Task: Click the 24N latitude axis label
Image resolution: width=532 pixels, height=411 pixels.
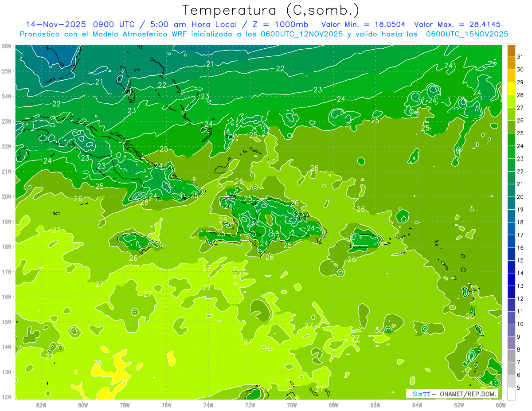Action: (7, 96)
